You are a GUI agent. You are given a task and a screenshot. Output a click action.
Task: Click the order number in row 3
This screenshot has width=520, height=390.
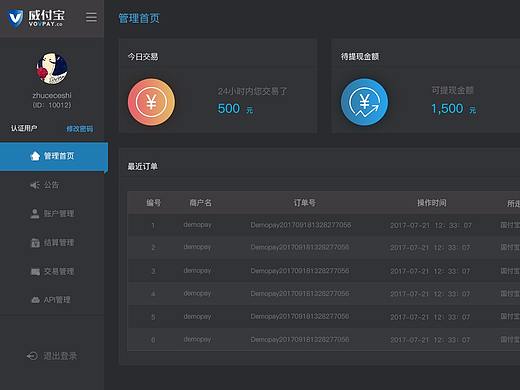(300, 270)
